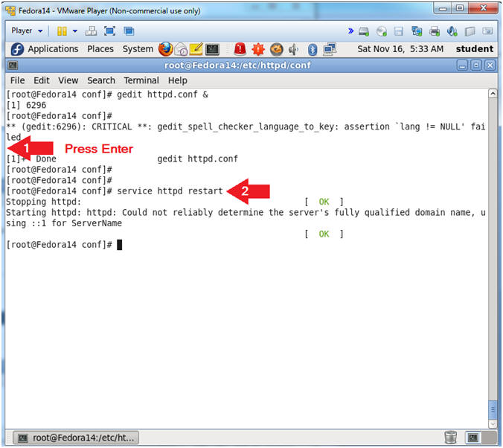Click the terminal cursor at last prompt
Image resolution: width=503 pixels, height=448 pixels.
click(119, 245)
